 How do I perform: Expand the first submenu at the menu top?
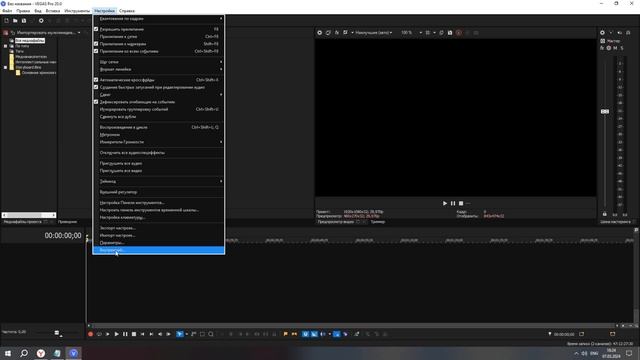pyautogui.click(x=158, y=19)
